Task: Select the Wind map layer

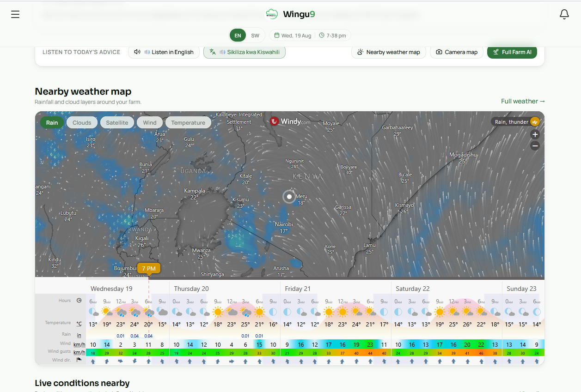Action: [150, 122]
